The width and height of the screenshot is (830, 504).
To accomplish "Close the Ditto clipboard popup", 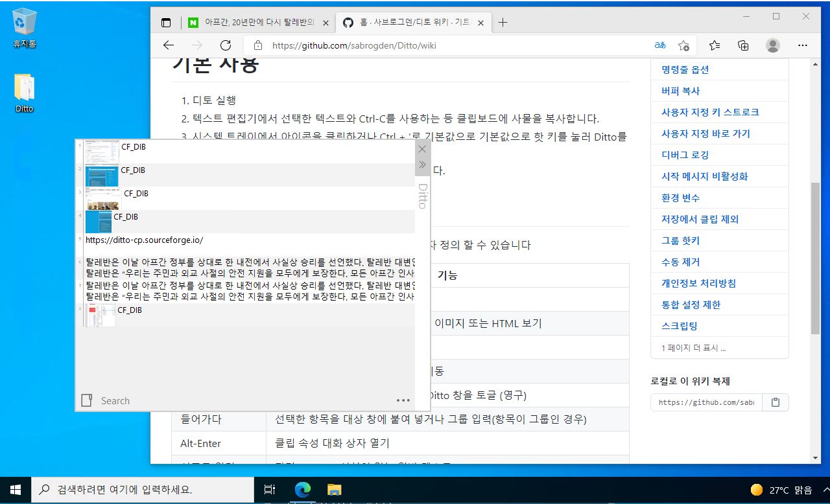I will [x=422, y=149].
